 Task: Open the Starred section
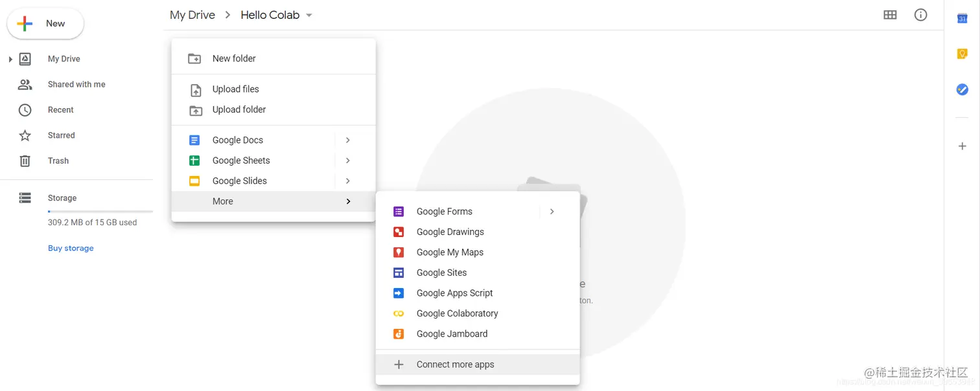pos(62,135)
